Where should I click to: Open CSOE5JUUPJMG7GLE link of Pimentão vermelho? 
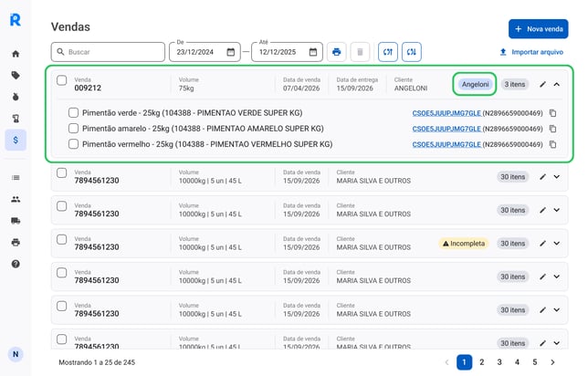click(446, 145)
